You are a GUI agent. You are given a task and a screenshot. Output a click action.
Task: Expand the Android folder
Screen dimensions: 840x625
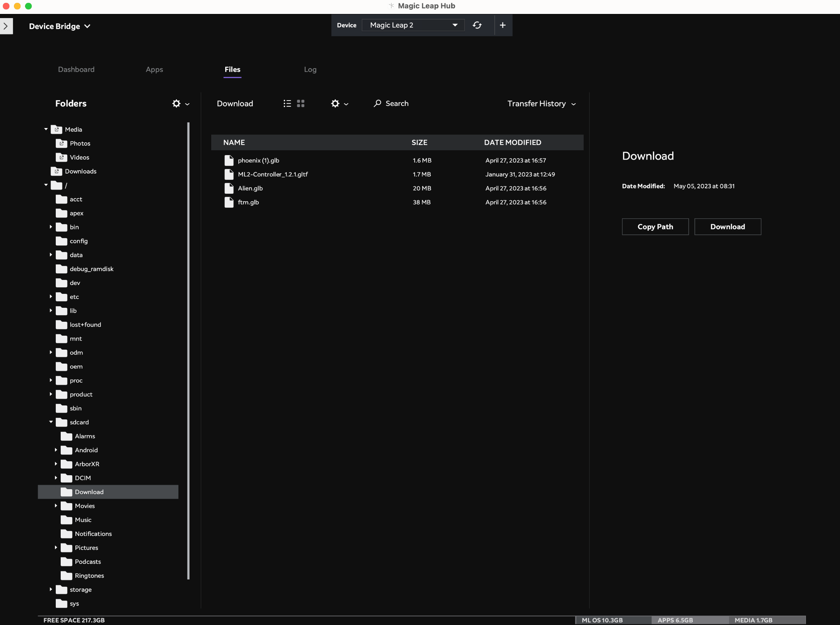(56, 450)
